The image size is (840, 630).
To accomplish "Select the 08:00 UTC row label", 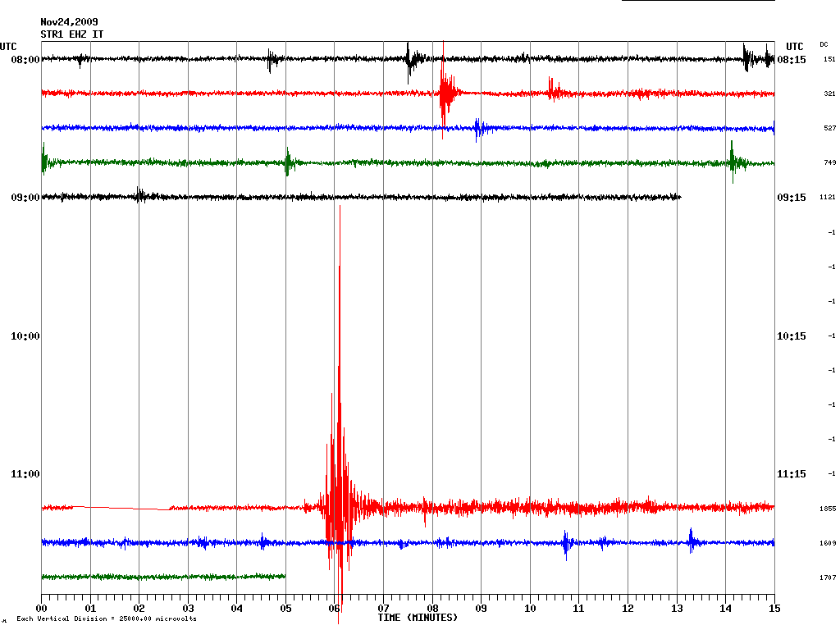I will coord(25,60).
